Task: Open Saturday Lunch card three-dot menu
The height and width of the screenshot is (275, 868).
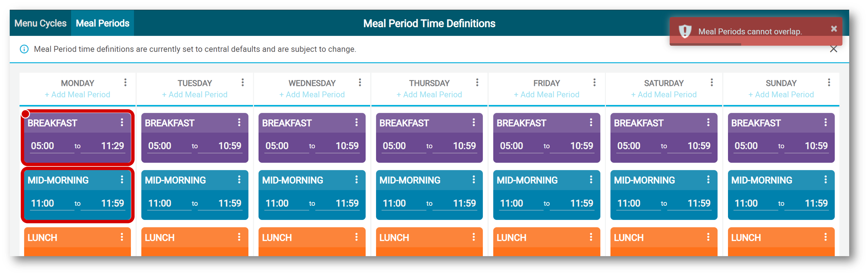Action: pos(708,237)
